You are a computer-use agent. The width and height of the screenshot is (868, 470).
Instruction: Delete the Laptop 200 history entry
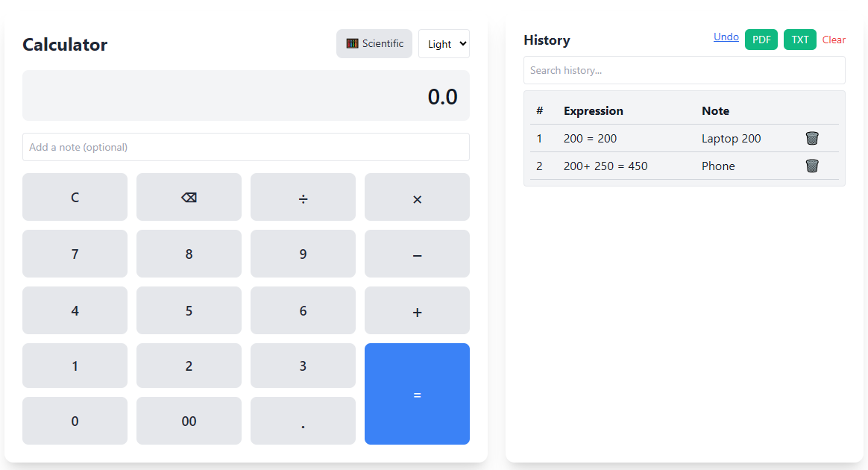(812, 138)
